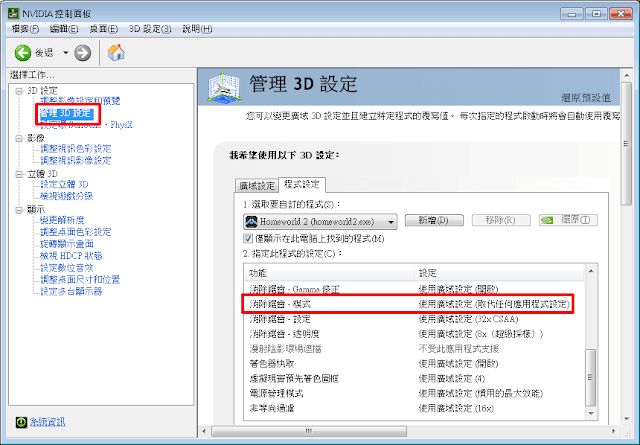Click the 還原(I) button with NVIDIA logo
This screenshot has height=445, width=640.
coord(568,220)
